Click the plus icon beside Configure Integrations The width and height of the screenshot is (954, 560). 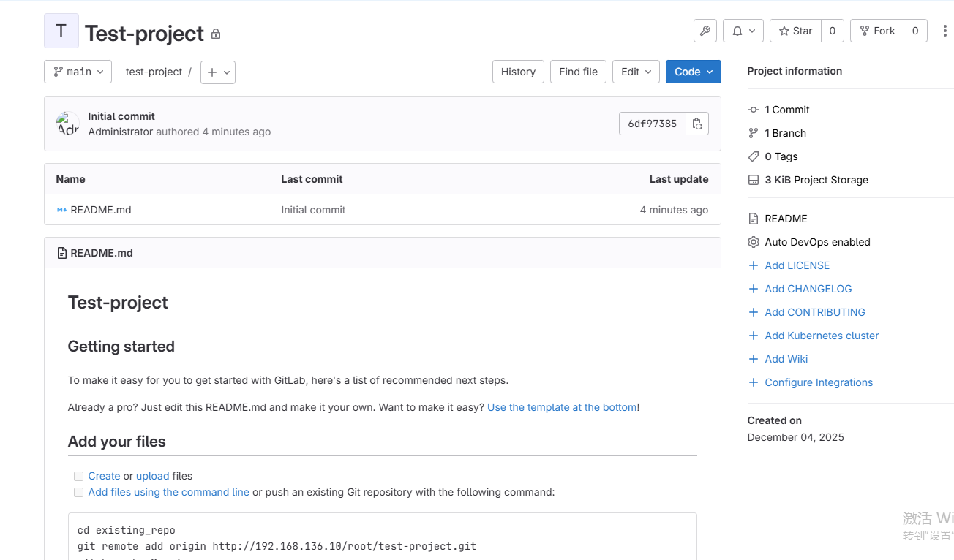tap(754, 382)
